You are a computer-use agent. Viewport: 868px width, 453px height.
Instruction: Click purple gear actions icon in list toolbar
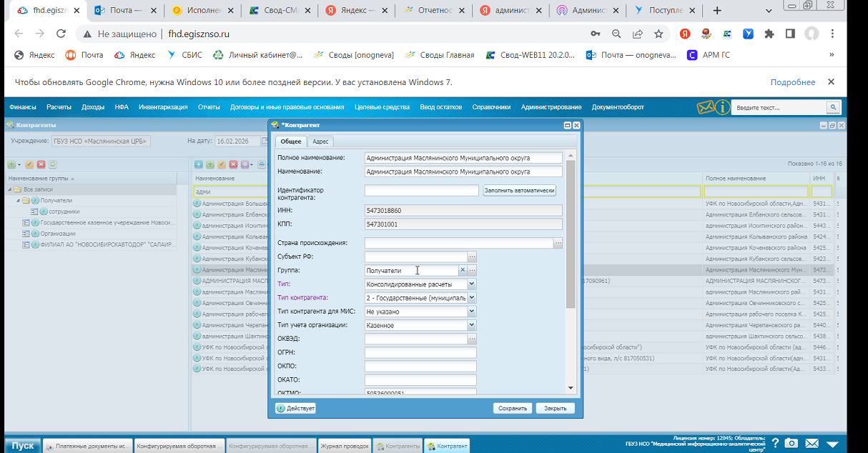pyautogui.click(x=245, y=164)
